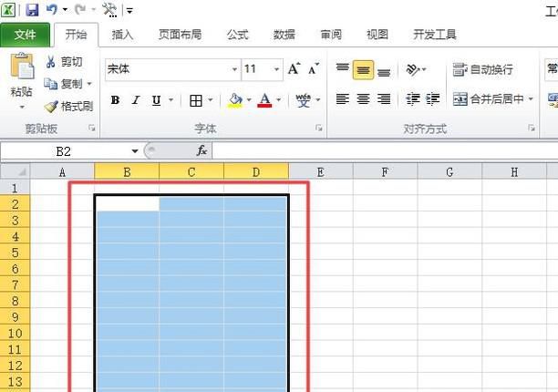Screen dimensions: 558x392
Task: Click the increase font size icon
Action: pos(294,68)
